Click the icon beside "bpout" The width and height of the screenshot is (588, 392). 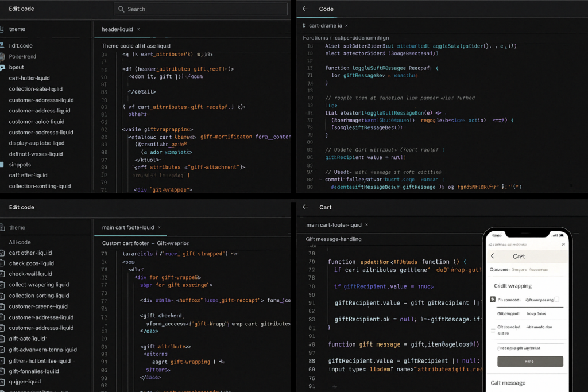2,68
